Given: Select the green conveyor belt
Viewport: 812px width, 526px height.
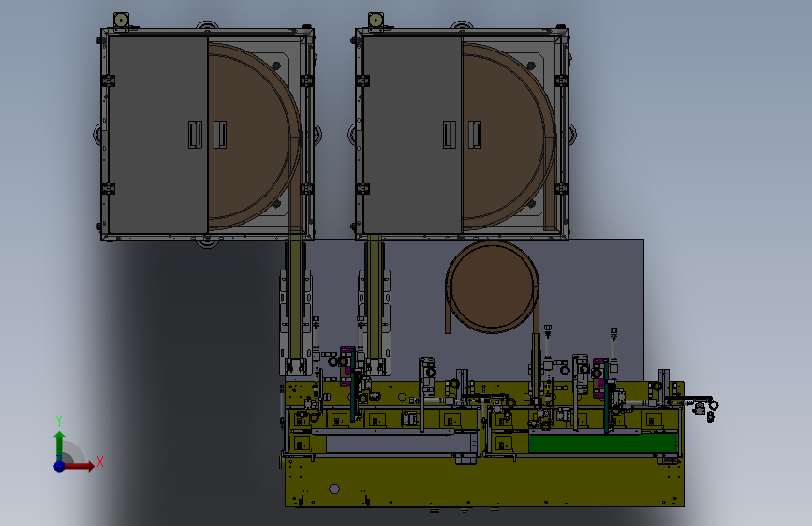Looking at the screenshot, I should (603, 444).
